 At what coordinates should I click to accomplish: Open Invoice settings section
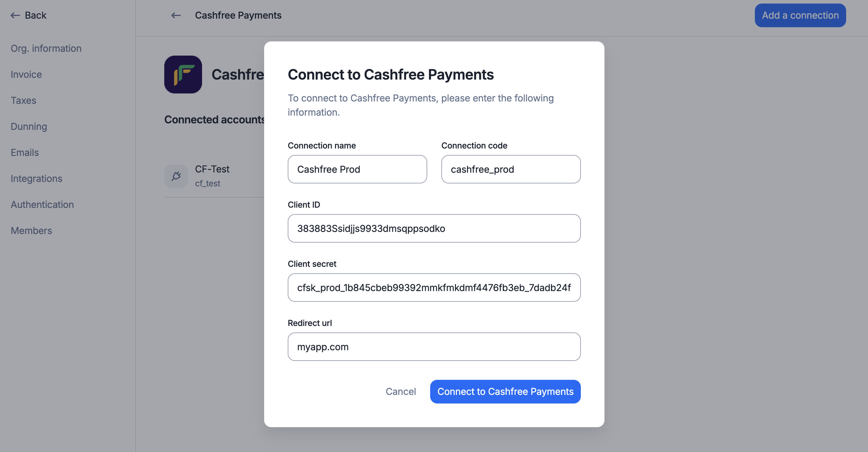pyautogui.click(x=26, y=74)
